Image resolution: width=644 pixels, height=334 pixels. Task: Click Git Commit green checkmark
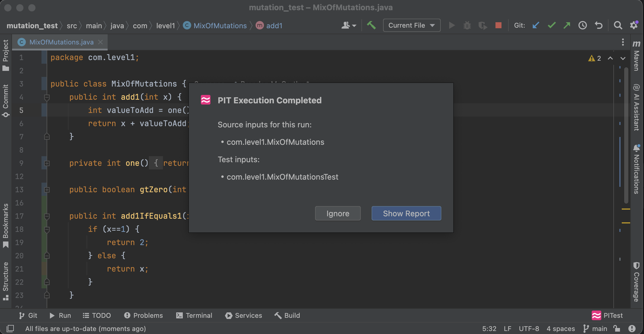click(x=551, y=26)
